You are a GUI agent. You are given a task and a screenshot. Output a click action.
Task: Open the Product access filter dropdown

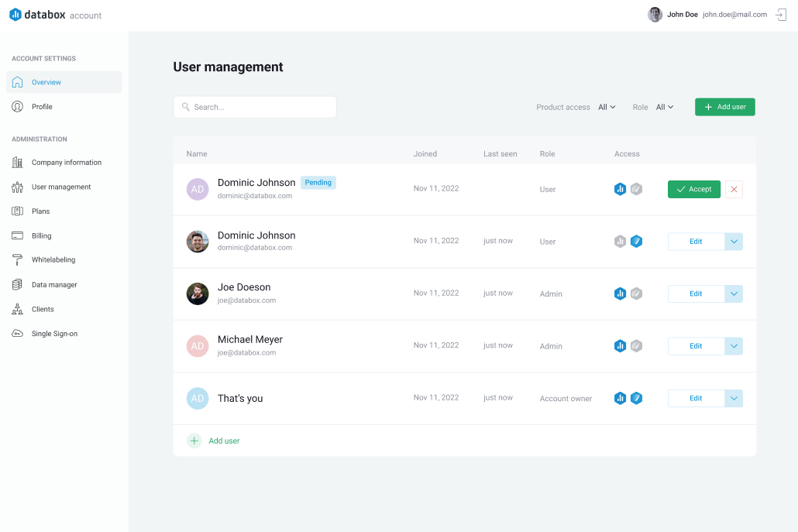607,107
